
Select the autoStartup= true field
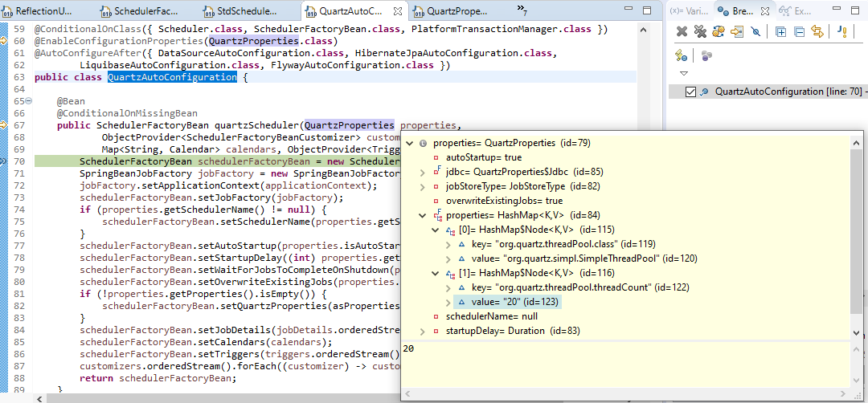[x=484, y=157]
